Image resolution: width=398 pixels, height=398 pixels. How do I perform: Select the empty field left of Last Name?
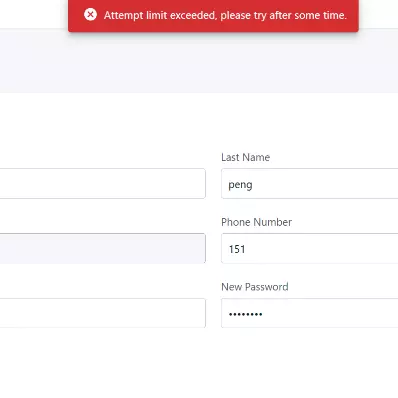click(102, 184)
